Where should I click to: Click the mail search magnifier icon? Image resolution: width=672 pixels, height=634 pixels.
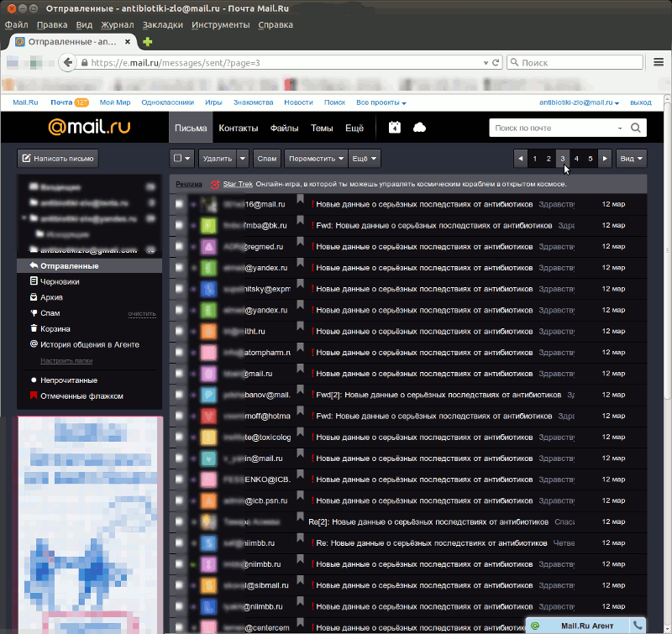[x=636, y=128]
